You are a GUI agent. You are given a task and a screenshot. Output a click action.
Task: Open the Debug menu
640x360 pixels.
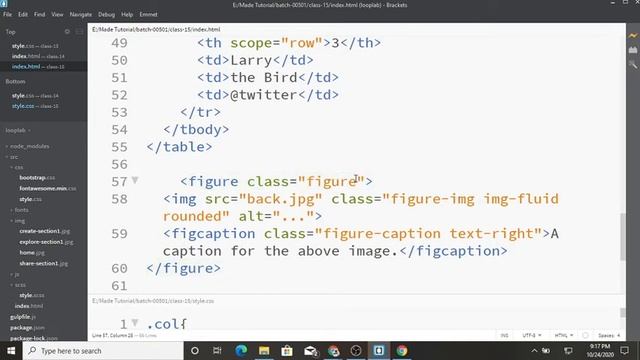106,14
